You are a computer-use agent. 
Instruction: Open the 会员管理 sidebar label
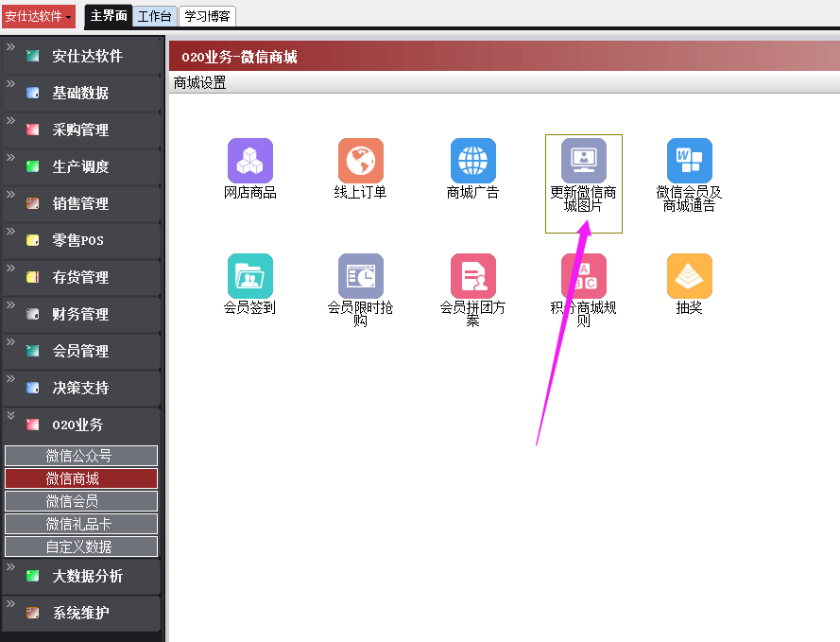pyautogui.click(x=80, y=351)
